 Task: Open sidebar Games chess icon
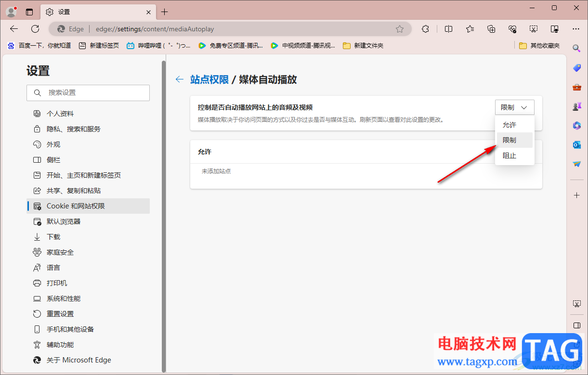click(576, 106)
